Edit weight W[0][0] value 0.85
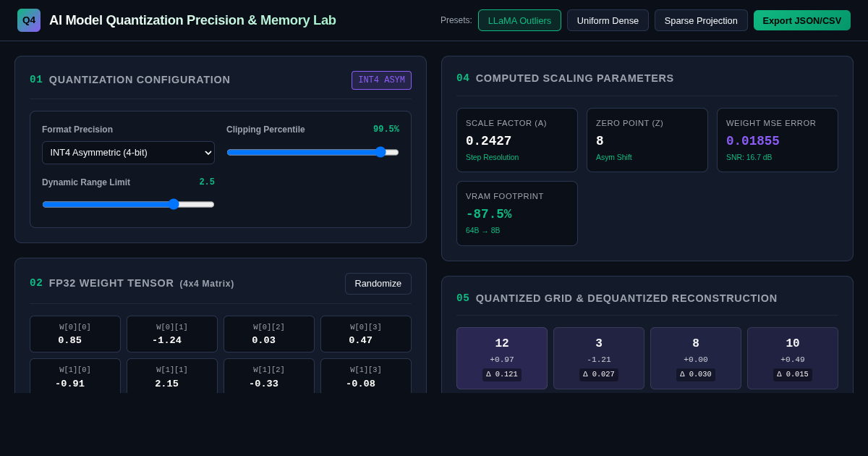 [75, 340]
